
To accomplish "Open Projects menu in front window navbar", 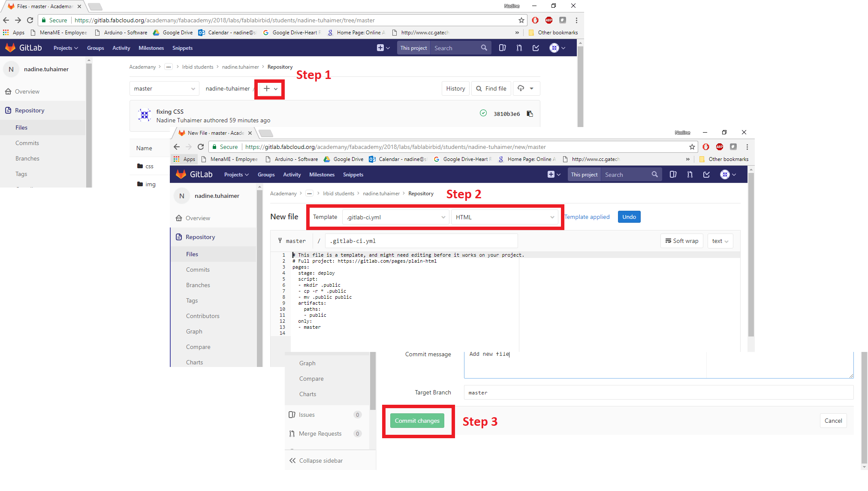I will 236,175.
